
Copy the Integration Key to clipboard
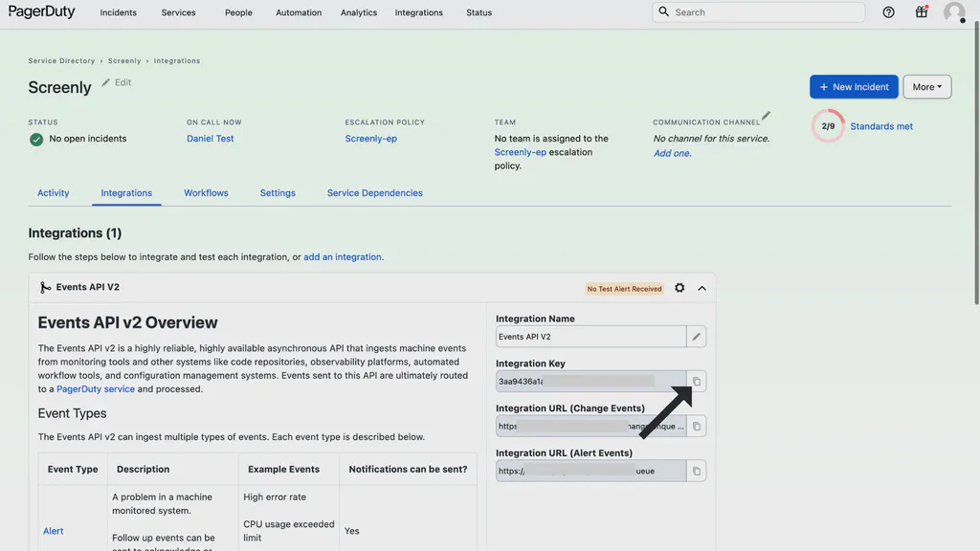(696, 381)
